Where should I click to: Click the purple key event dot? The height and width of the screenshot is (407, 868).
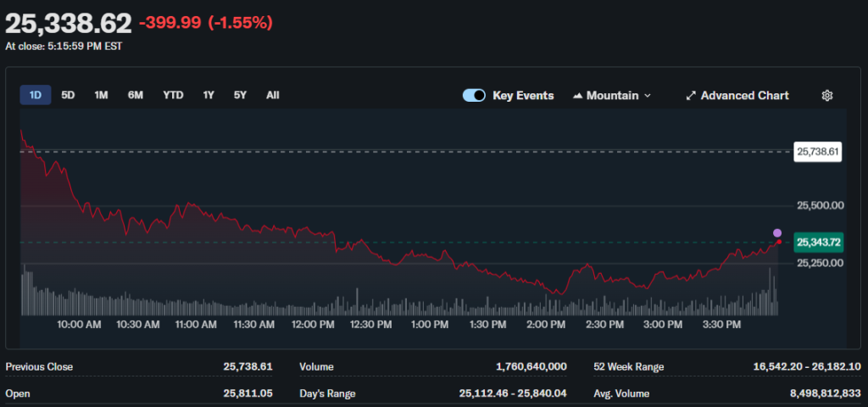[x=777, y=232]
